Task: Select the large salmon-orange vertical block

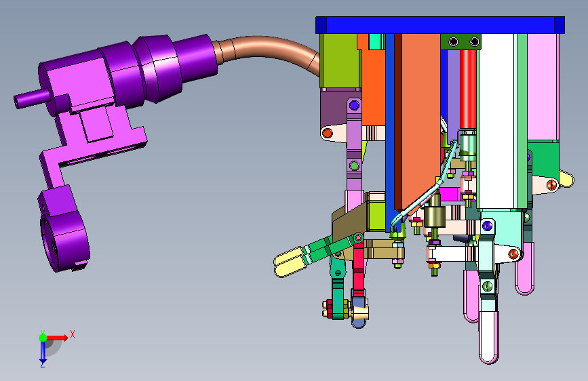Action: pyautogui.click(x=420, y=120)
